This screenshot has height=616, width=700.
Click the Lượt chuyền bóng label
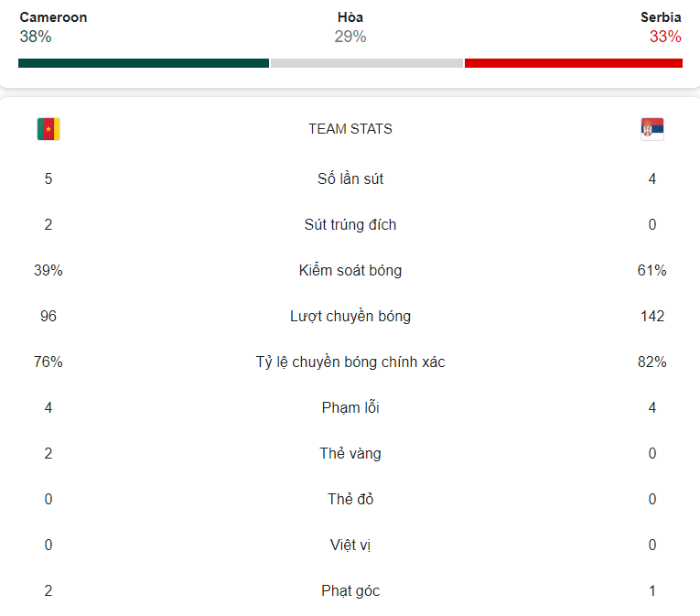350,316
